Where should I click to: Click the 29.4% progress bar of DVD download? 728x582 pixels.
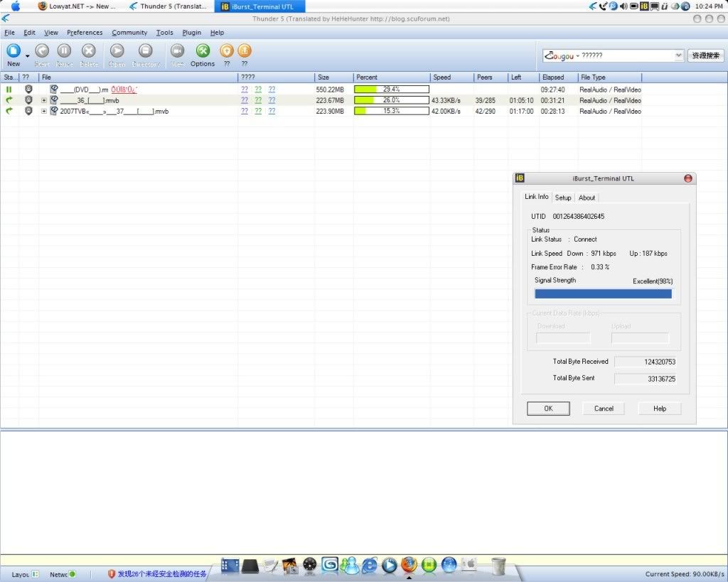point(391,90)
